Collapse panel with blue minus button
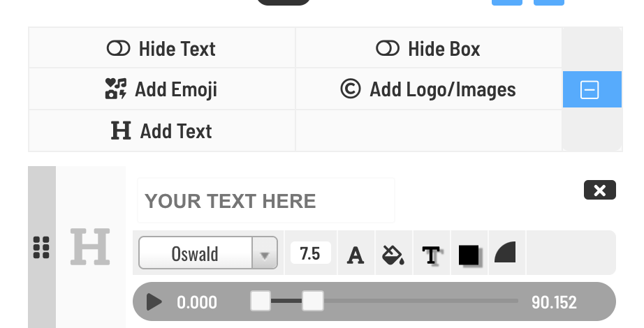 click(592, 89)
